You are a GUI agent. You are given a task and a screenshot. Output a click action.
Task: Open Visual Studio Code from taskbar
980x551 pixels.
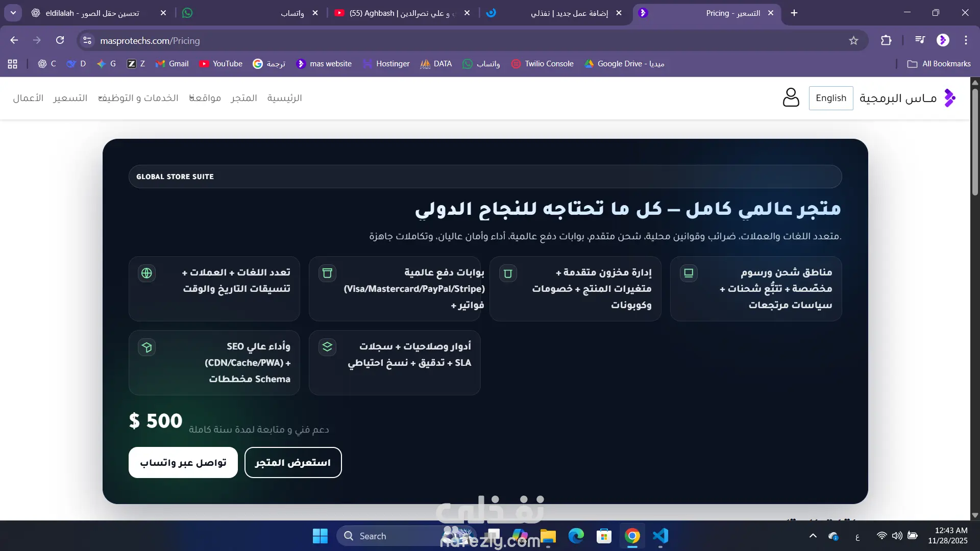point(660,536)
